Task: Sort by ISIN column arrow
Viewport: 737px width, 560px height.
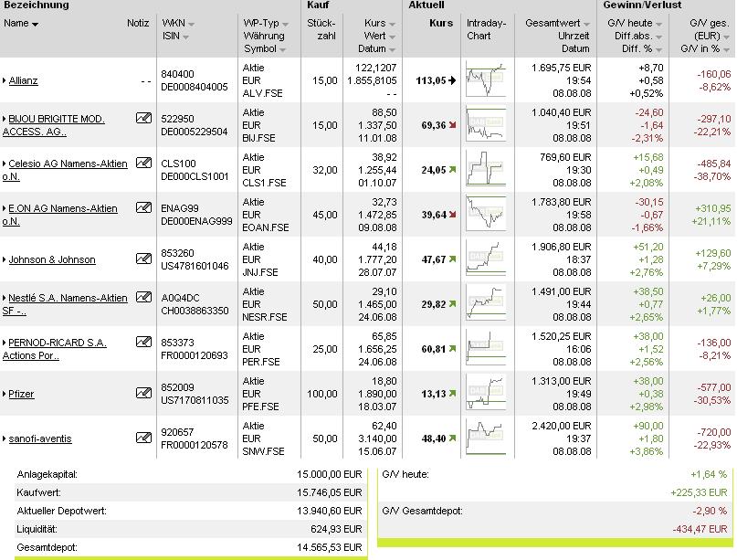Action: [185, 37]
